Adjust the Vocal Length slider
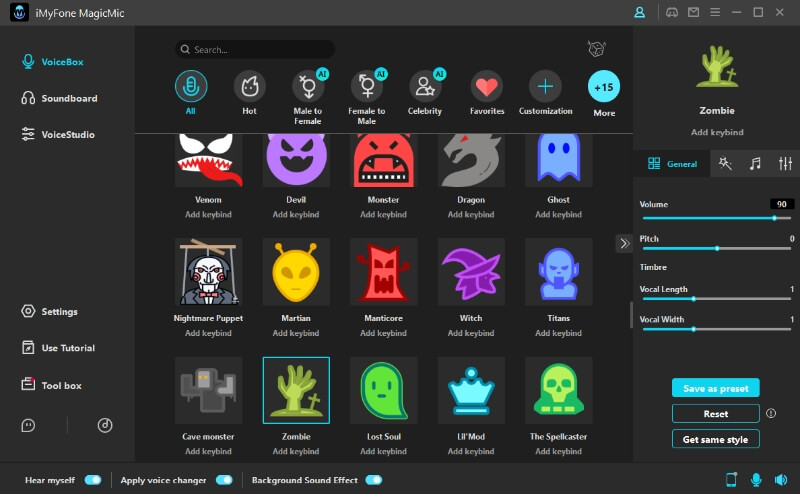Screen dimensions: 800x494 [x=717, y=299]
